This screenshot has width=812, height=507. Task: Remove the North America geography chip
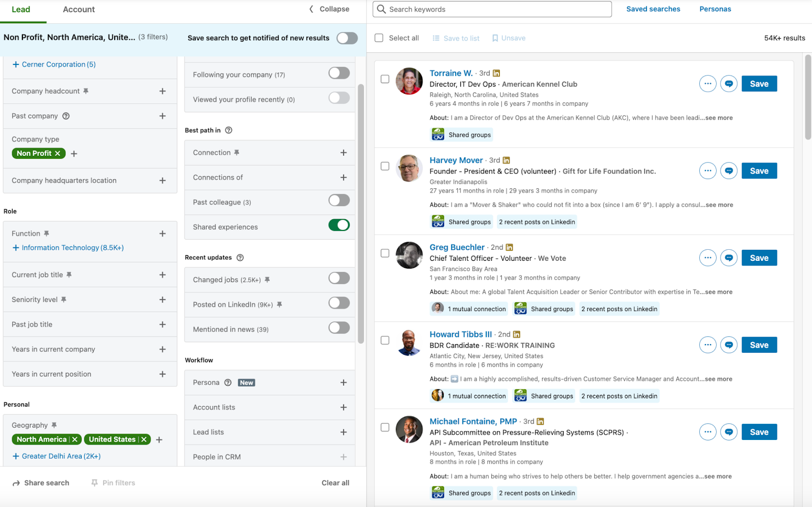click(75, 440)
